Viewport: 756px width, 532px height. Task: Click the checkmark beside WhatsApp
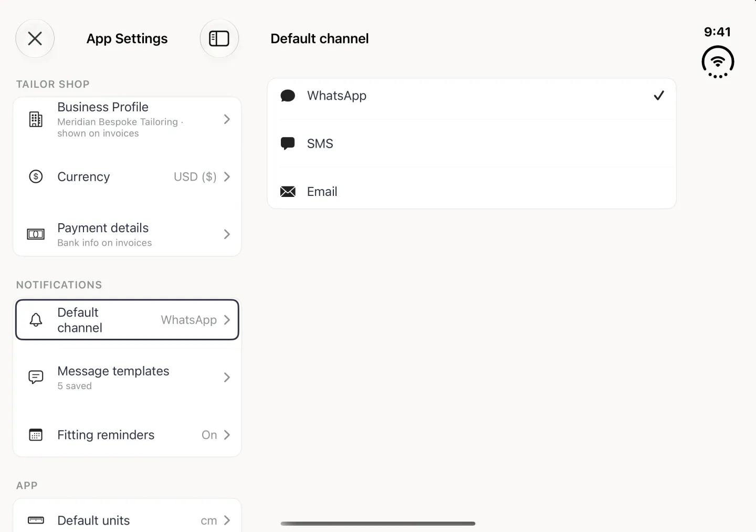[659, 96]
